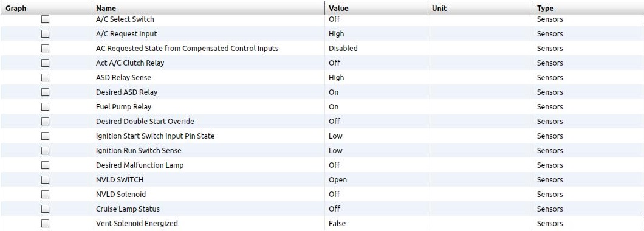Click 'Ignition Start Switch Input Pin State'
Image resolution: width=644 pixels, height=231 pixels.
click(156, 136)
